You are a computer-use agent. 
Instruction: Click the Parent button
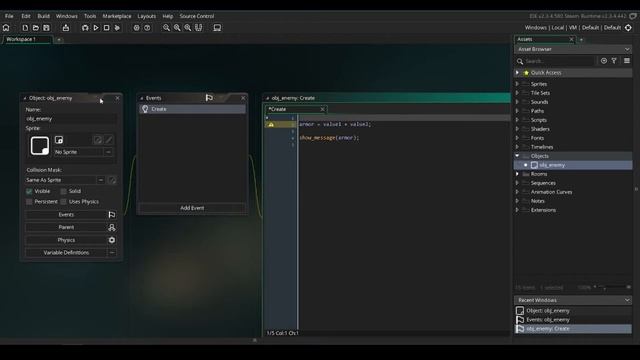click(x=66, y=227)
